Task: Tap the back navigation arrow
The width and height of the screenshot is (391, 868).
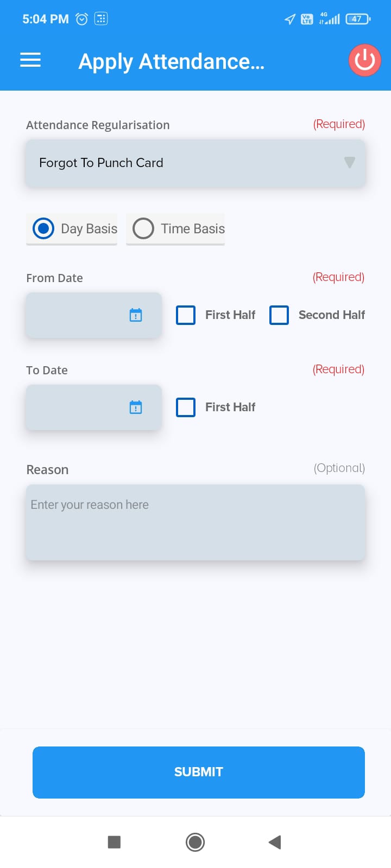Action: (274, 842)
